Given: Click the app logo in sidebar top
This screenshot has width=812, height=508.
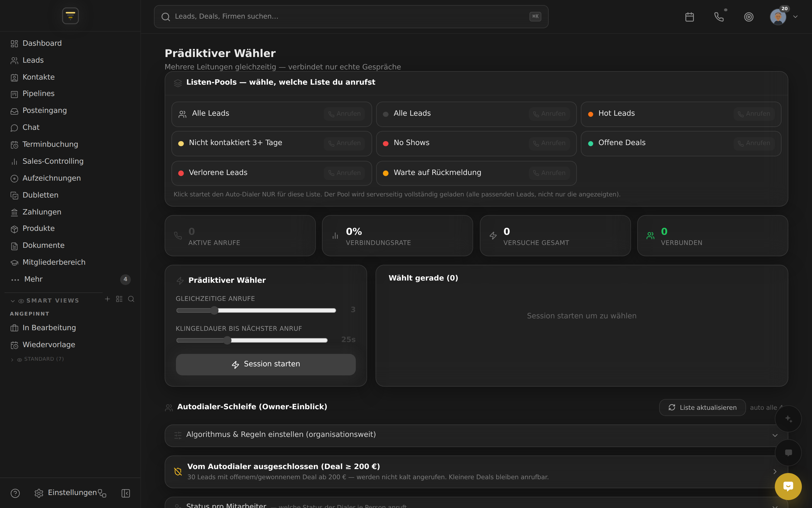Looking at the screenshot, I should 70,16.
